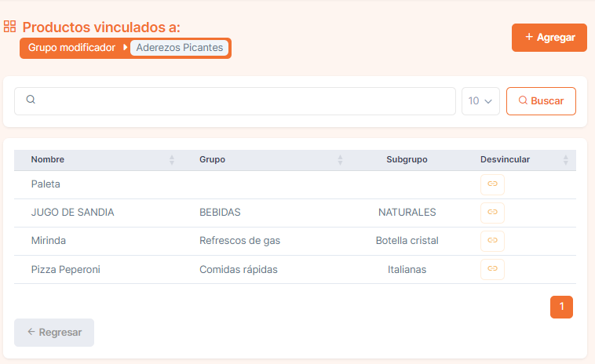Screen dimensions: 595x364
Task: Select page 1 in pagination
Action: point(561,307)
